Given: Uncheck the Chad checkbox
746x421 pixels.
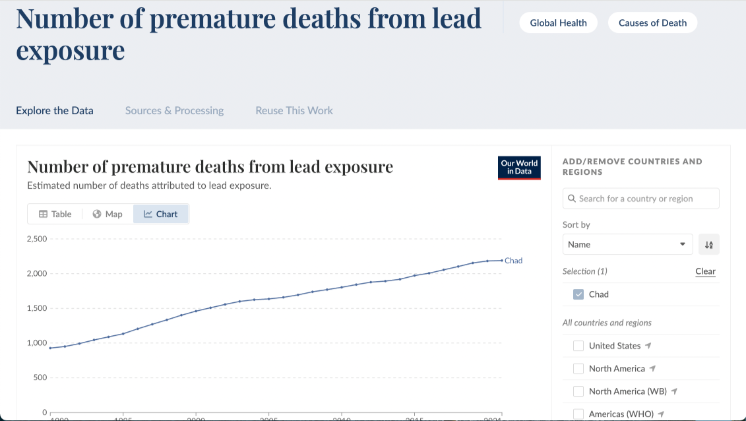Looking at the screenshot, I should coord(578,294).
